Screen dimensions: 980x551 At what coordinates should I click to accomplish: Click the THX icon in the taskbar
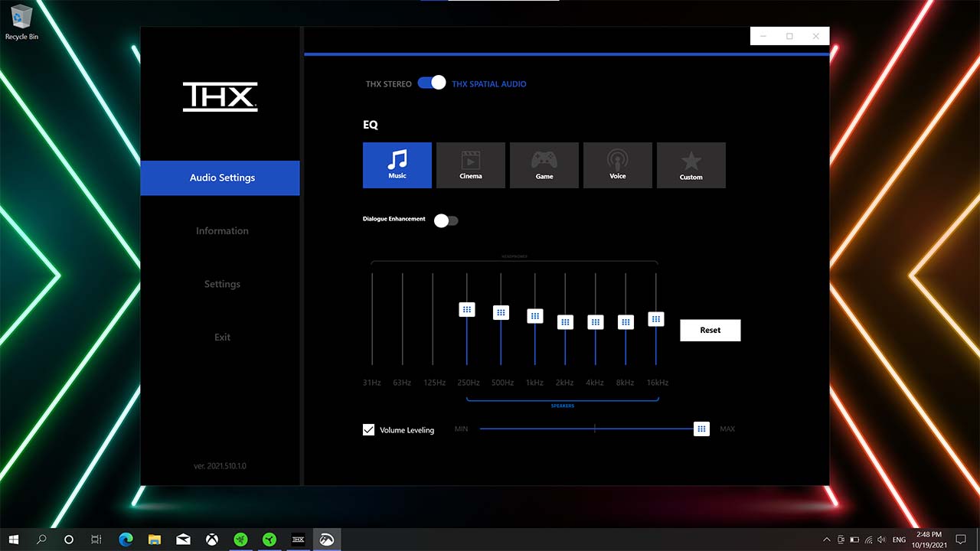(x=299, y=540)
